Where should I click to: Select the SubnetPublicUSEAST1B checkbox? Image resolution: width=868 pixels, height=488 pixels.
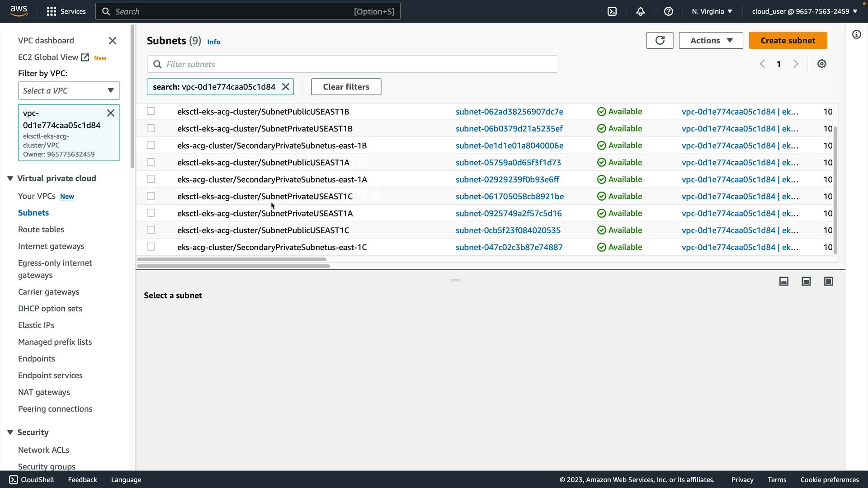point(151,111)
